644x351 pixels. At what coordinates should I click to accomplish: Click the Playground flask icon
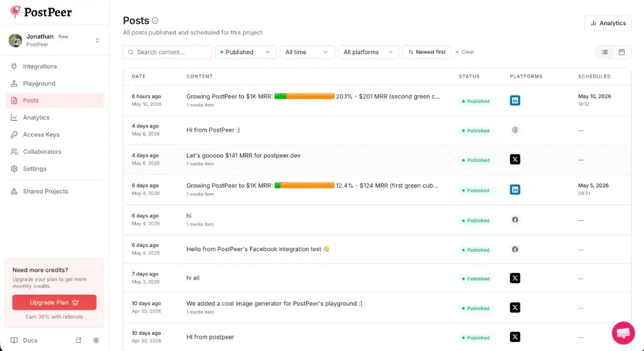pyautogui.click(x=14, y=84)
